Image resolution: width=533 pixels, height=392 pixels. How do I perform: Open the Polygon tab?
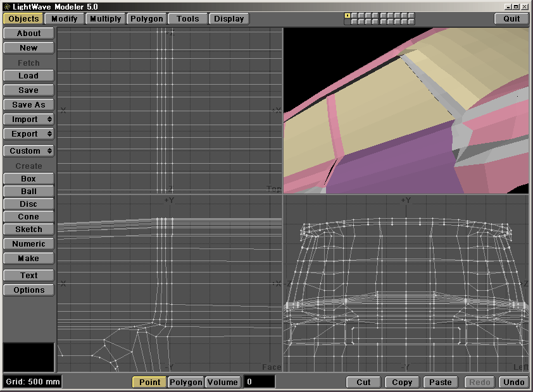[x=147, y=18]
